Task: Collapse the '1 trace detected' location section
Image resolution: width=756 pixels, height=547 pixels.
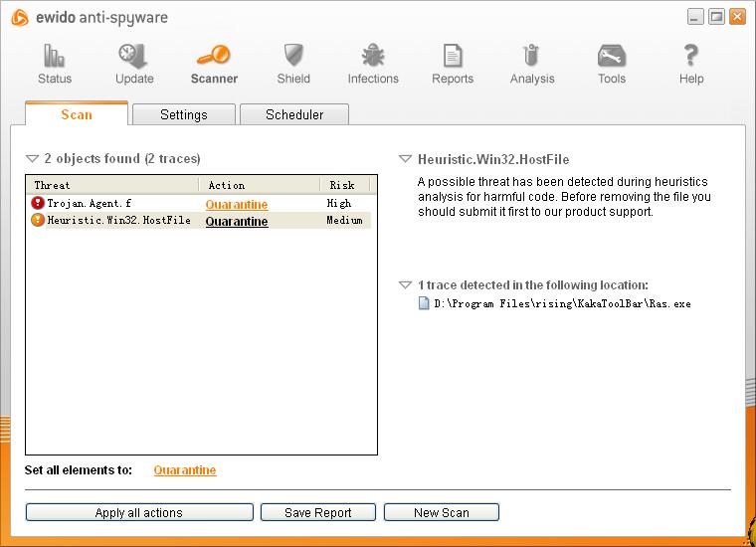Action: pos(406,284)
